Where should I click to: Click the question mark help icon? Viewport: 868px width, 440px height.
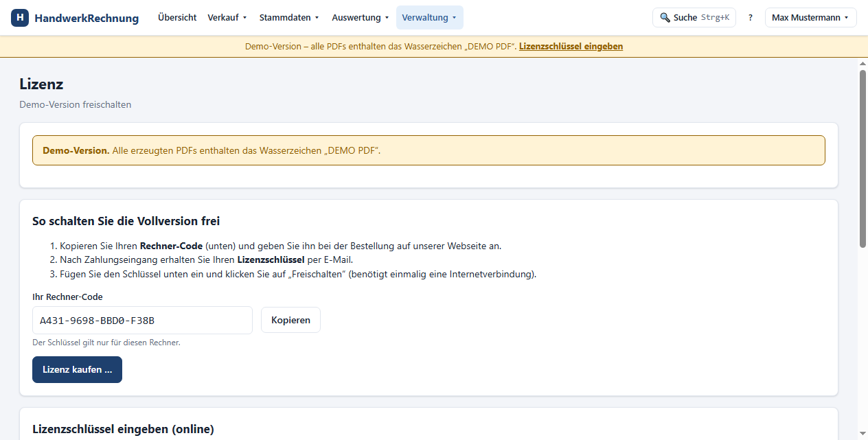pos(751,18)
